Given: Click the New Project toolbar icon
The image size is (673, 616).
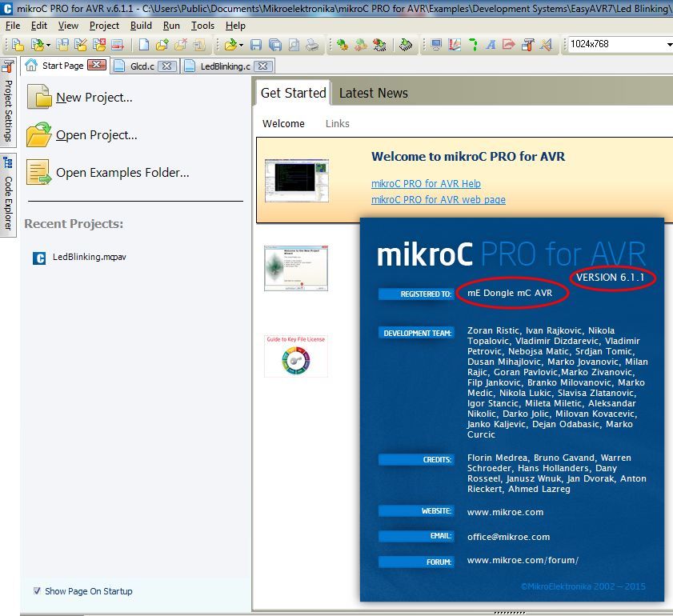Looking at the screenshot, I should (x=18, y=45).
